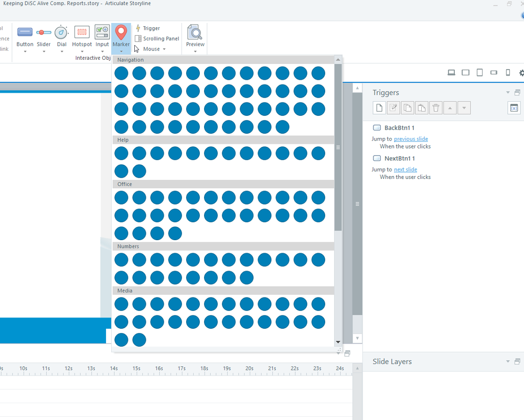This screenshot has height=420, width=524.
Task: Create a new trigger in the Triggers panel
Action: click(x=379, y=108)
